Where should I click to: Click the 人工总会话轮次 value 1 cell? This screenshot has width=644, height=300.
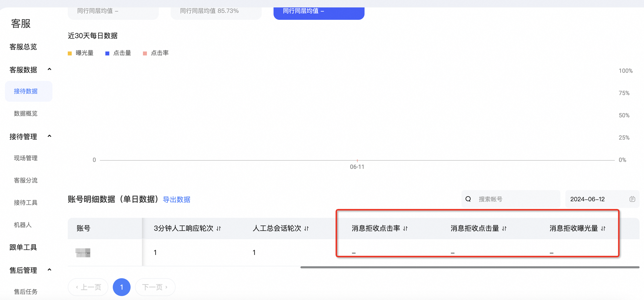click(x=254, y=253)
